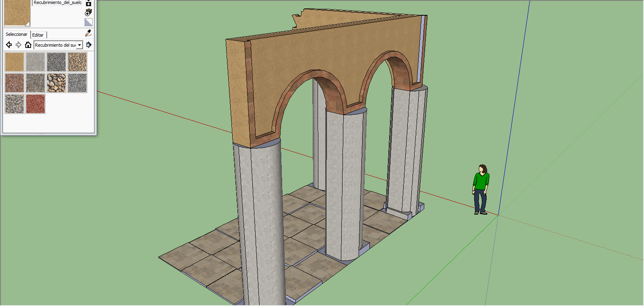Click the forward arrow in Materials browser
644x306 pixels.
(x=19, y=45)
